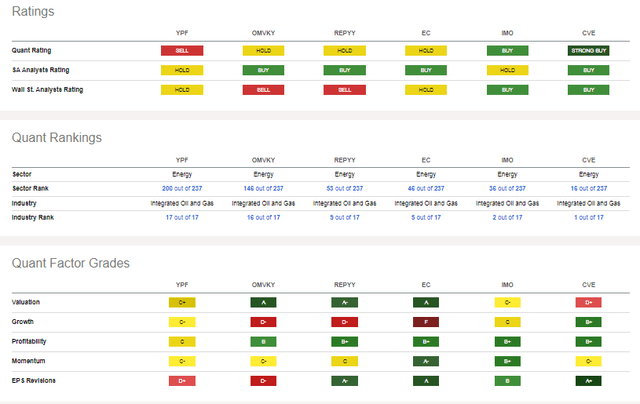Click CVE's red Valuation grade badge
The width and height of the screenshot is (640, 404).
pos(589,302)
